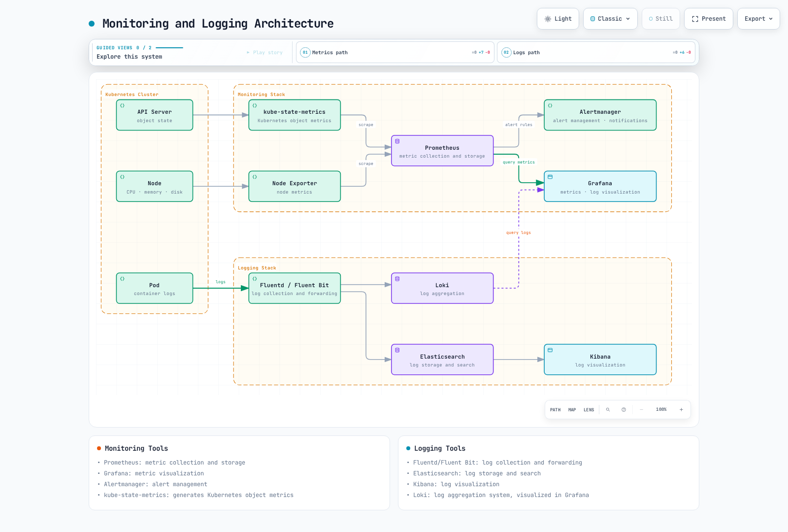
Task: Click the 'query metrics' edge label
Action: coord(519,163)
